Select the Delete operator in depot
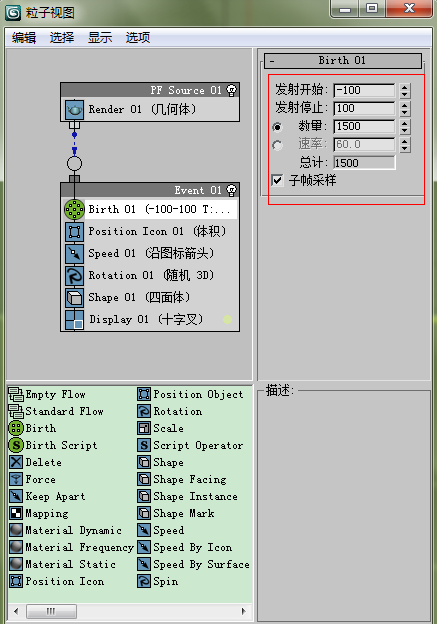The width and height of the screenshot is (437, 624). pos(35,462)
